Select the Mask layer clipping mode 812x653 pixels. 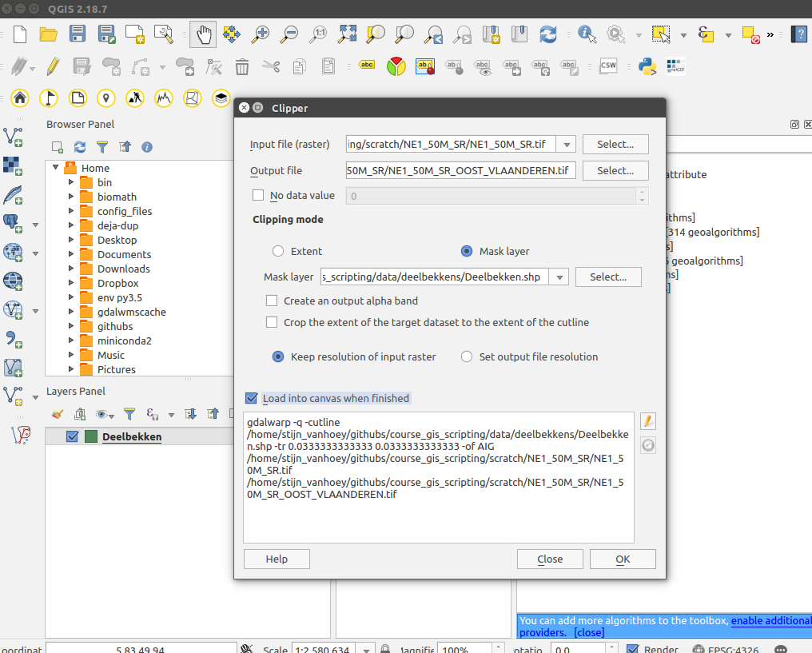(467, 251)
